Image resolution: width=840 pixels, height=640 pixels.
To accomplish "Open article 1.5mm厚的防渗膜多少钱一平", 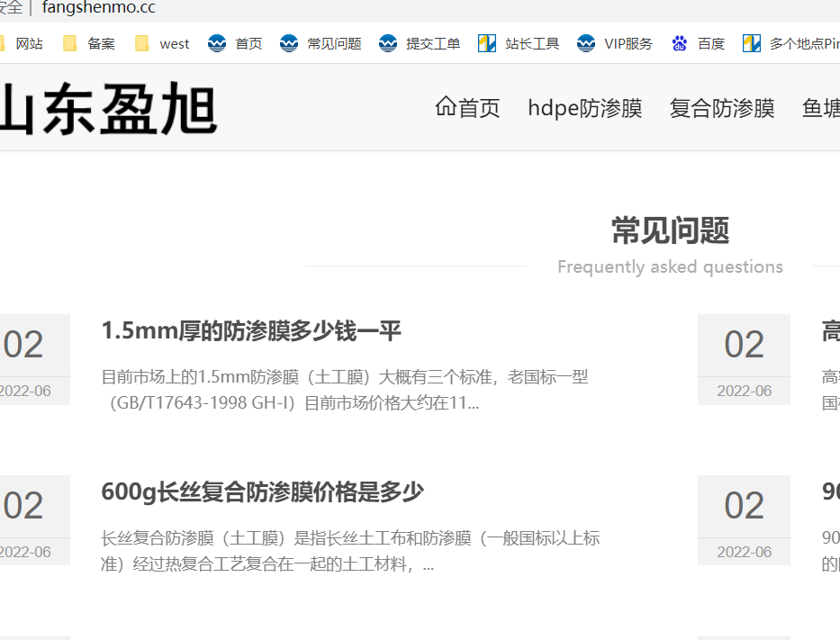I will pyautogui.click(x=251, y=331).
